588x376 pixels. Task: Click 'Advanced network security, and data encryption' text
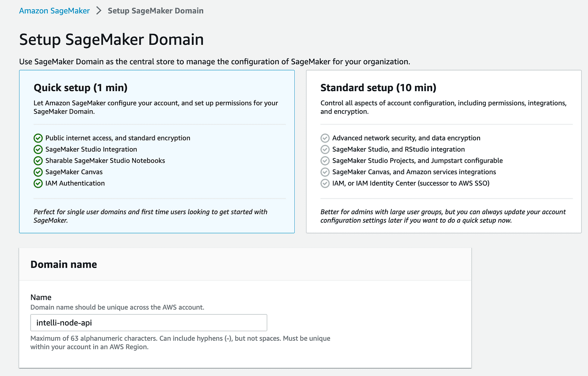point(406,138)
